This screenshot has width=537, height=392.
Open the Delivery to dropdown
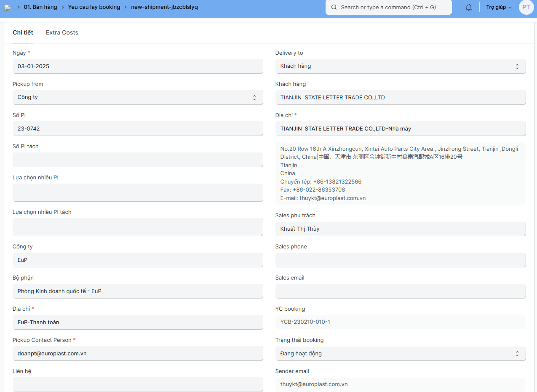pyautogui.click(x=400, y=66)
